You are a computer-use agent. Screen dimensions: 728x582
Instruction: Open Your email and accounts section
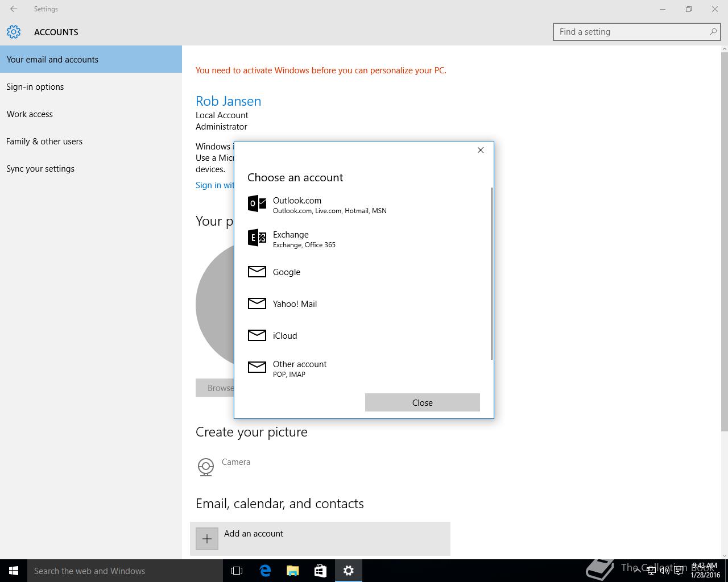pyautogui.click(x=91, y=59)
